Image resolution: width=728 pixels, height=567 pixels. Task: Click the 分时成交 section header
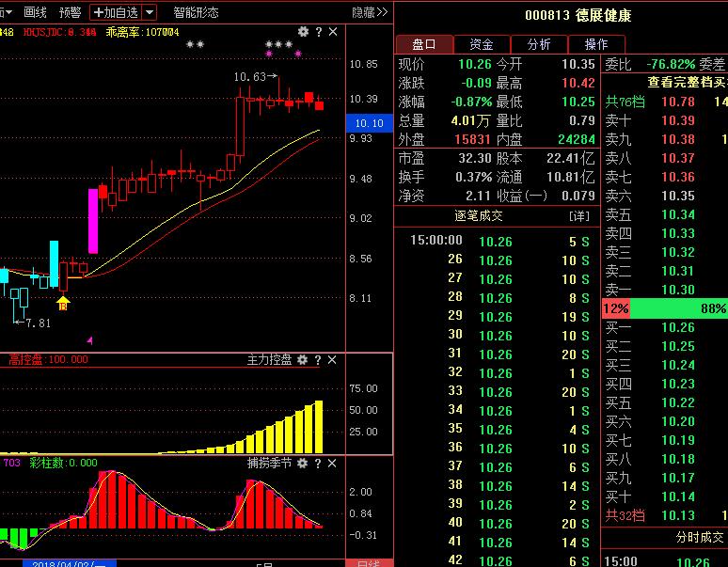(699, 537)
